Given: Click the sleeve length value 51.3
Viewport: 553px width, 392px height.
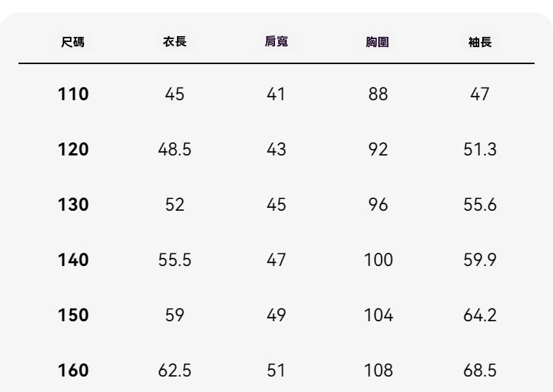Looking at the screenshot, I should pos(479,150).
